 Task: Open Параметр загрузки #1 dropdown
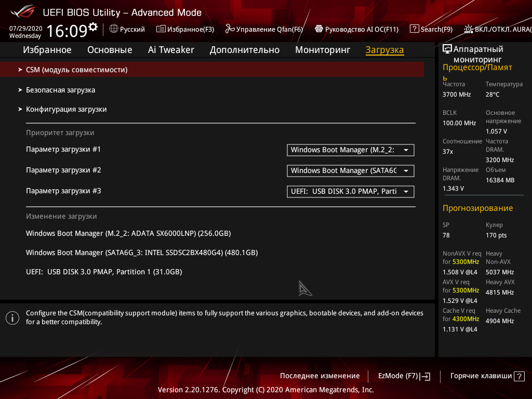pos(351,150)
